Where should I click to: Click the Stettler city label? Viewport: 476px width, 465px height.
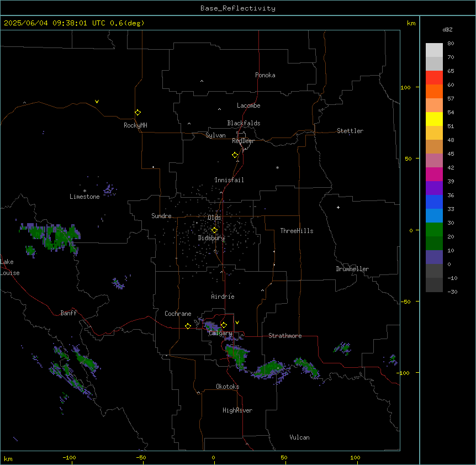click(x=350, y=131)
